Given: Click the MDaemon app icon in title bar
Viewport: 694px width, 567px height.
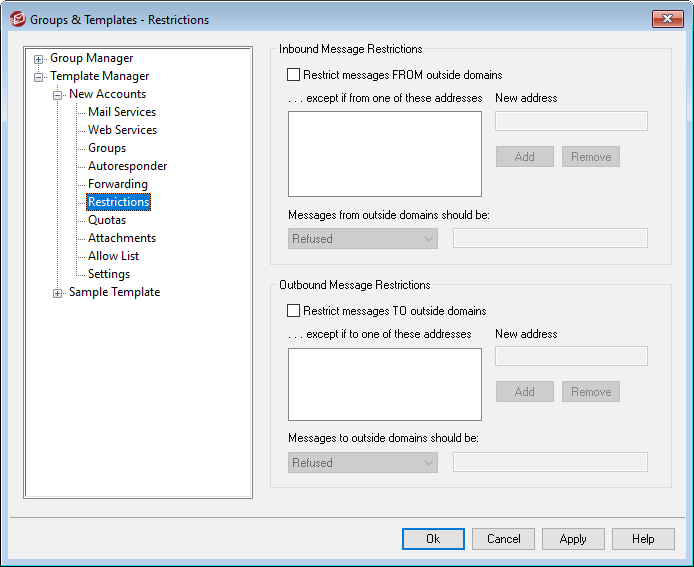Looking at the screenshot, I should [x=17, y=19].
